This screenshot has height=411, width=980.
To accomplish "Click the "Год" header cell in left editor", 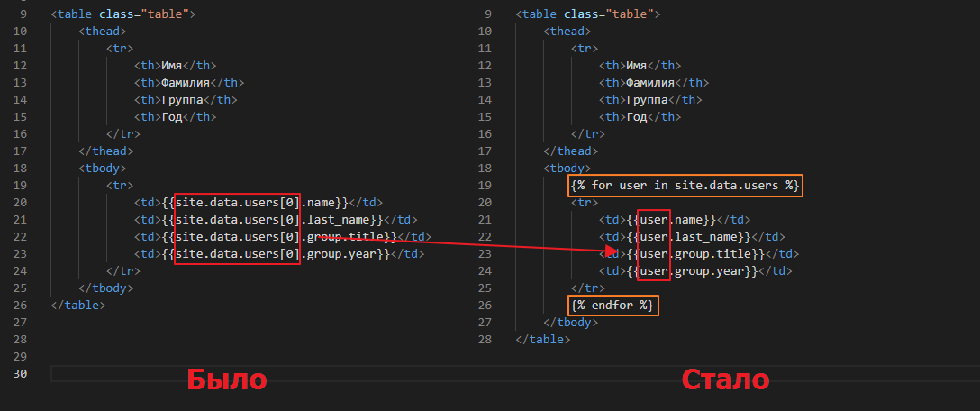I will [x=176, y=117].
